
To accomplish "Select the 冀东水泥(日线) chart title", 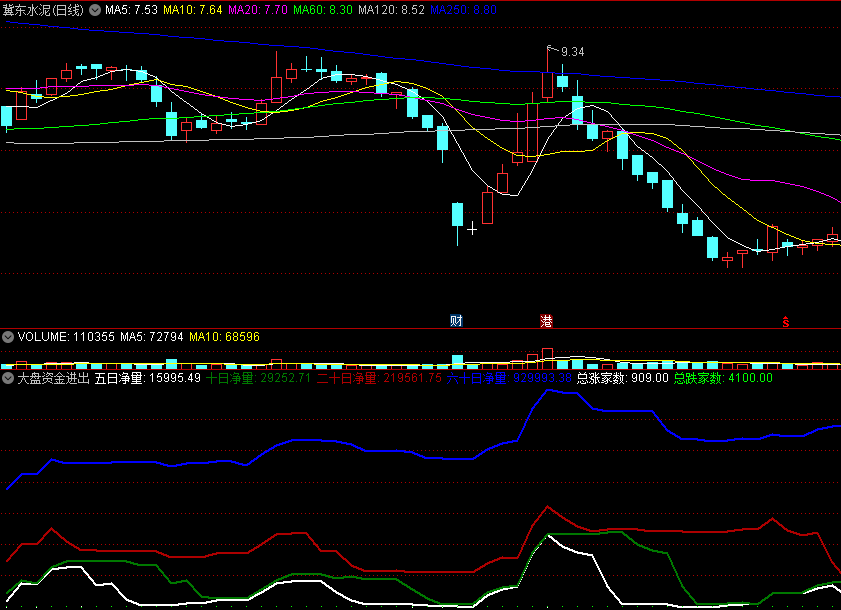I will click(43, 10).
